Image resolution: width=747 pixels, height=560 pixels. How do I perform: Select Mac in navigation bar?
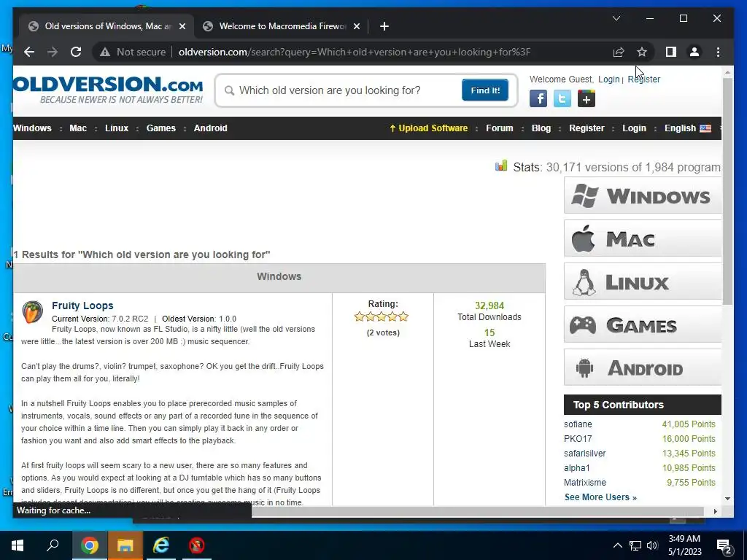tap(78, 128)
